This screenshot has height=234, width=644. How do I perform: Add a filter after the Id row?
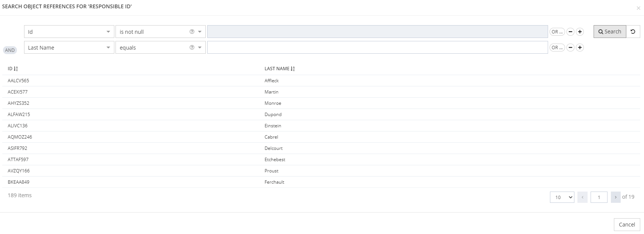click(x=580, y=32)
